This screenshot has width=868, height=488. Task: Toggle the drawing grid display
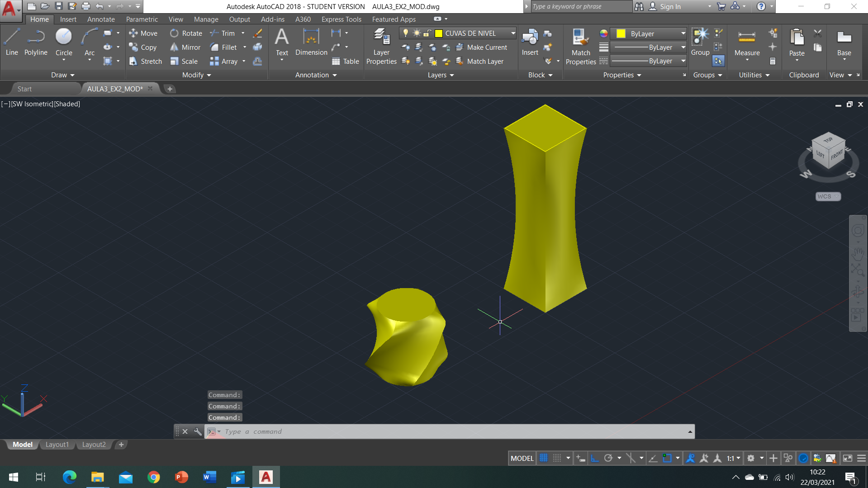coord(544,458)
